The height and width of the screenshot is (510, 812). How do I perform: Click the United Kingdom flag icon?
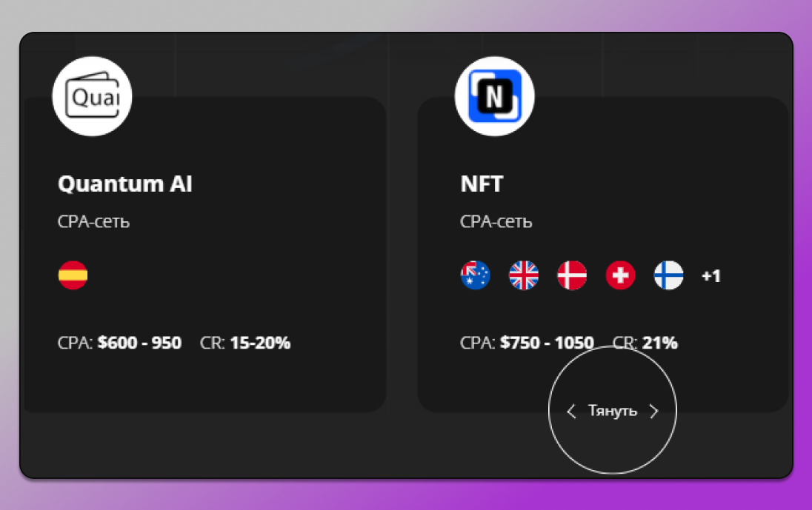tap(523, 275)
